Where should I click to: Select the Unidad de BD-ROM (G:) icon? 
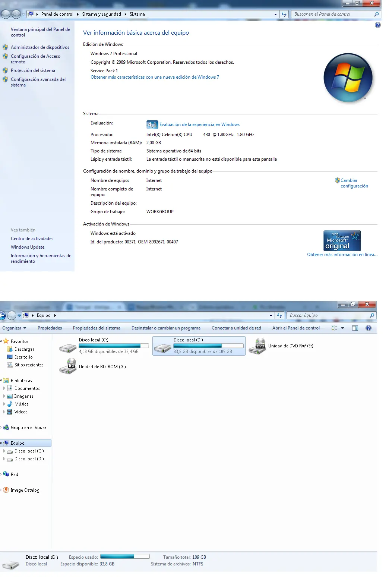coord(68,366)
